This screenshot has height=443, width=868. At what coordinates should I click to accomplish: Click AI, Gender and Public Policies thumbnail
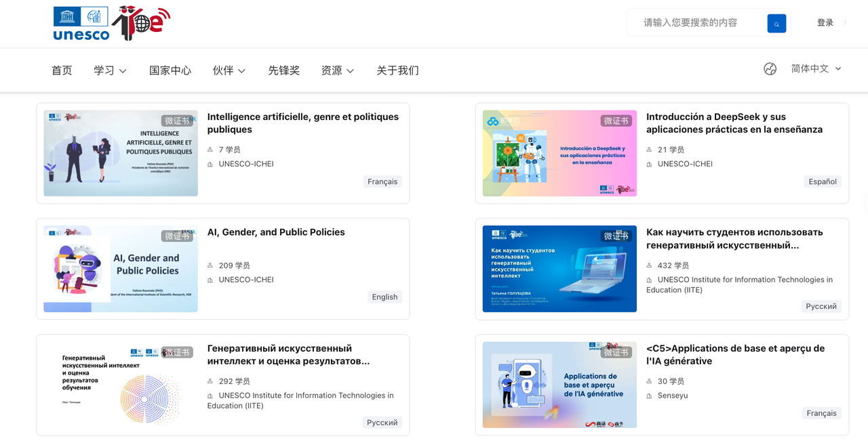click(x=121, y=269)
